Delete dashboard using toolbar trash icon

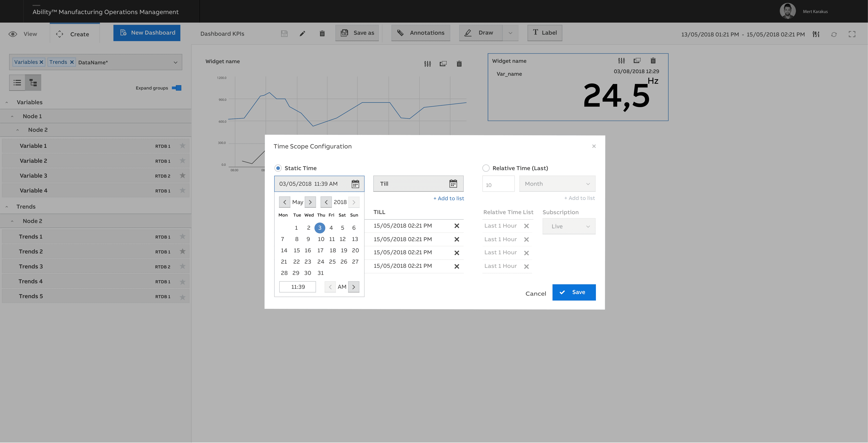[322, 33]
